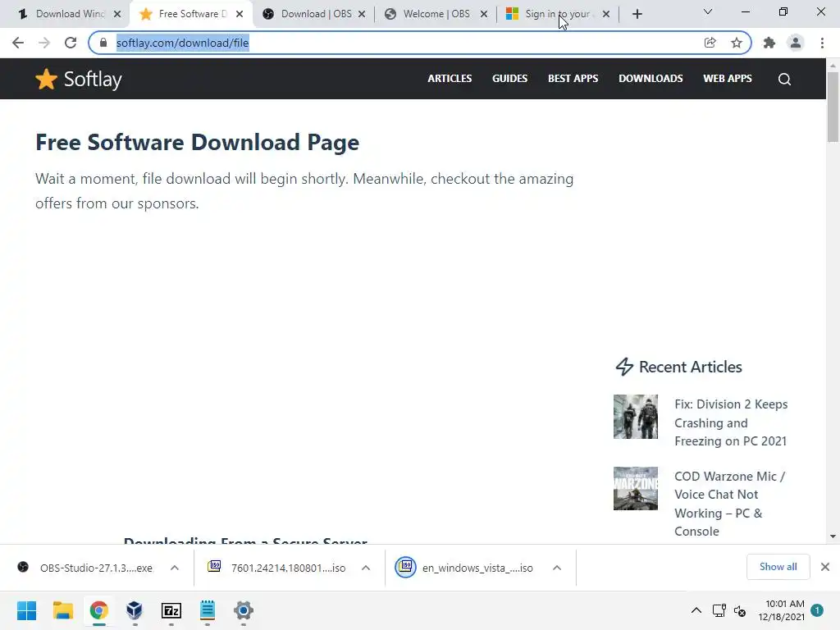Open File Explorer from the taskbar
The width and height of the screenshot is (840, 630).
(x=62, y=610)
